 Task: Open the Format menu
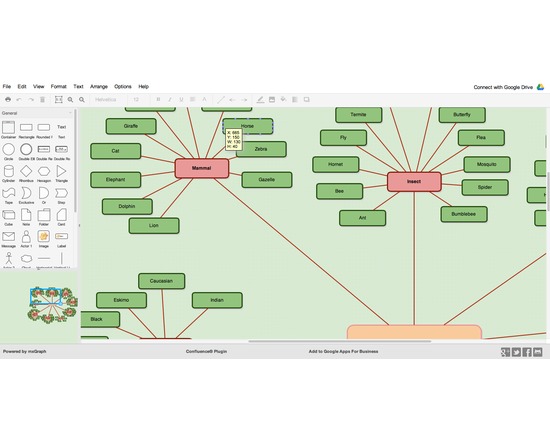click(x=59, y=86)
